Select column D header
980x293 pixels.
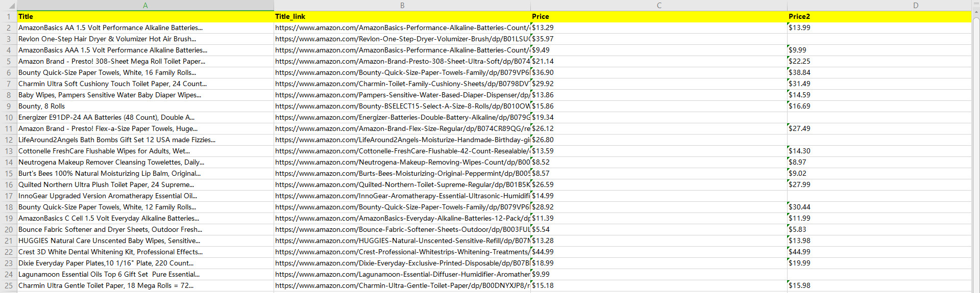coord(879,5)
